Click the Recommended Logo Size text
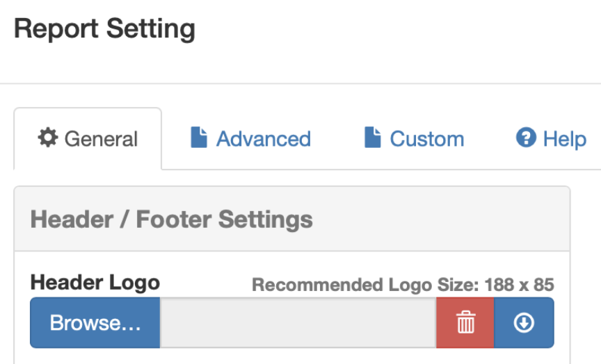 click(x=362, y=285)
